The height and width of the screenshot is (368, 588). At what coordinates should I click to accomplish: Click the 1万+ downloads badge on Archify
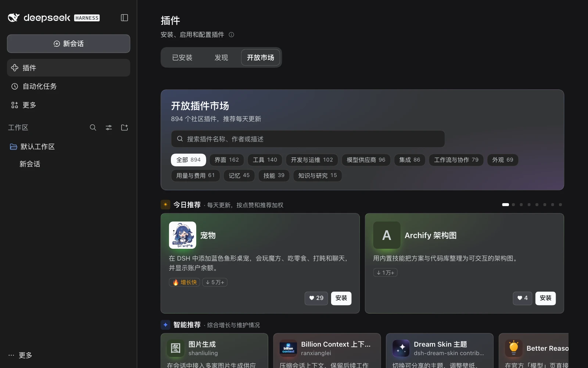(386, 273)
